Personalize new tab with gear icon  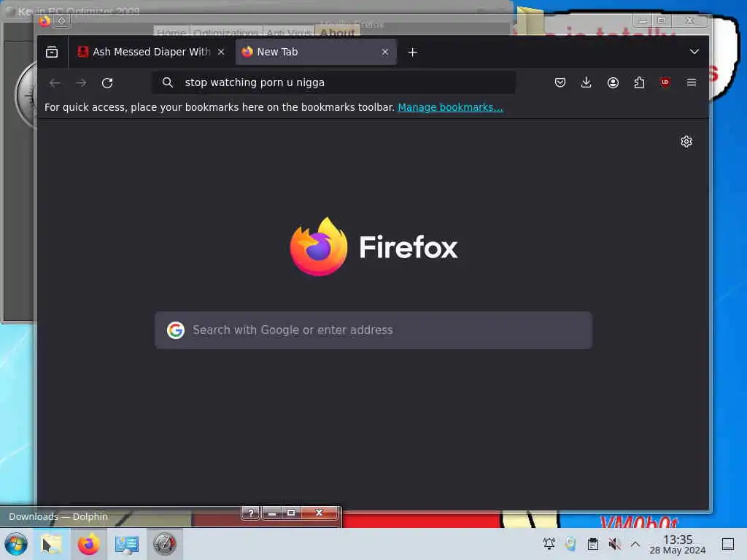coord(686,141)
